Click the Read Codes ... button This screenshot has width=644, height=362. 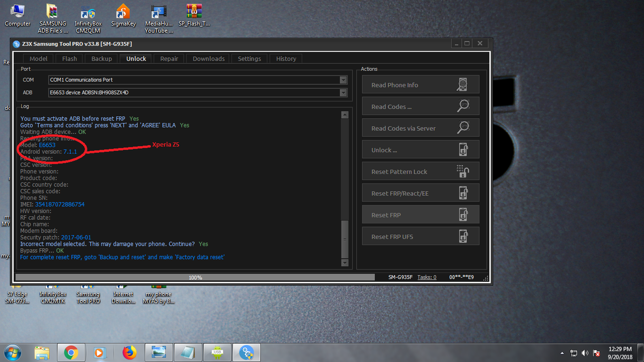tap(421, 107)
